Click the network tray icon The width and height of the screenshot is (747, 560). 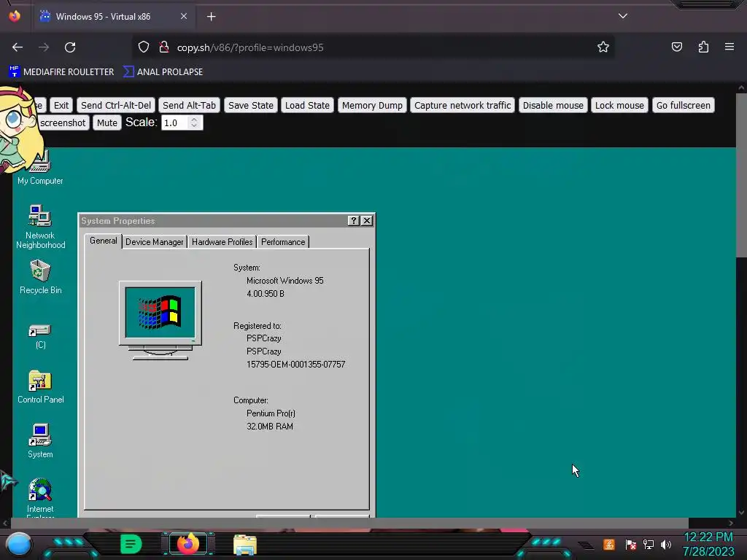coord(649,545)
